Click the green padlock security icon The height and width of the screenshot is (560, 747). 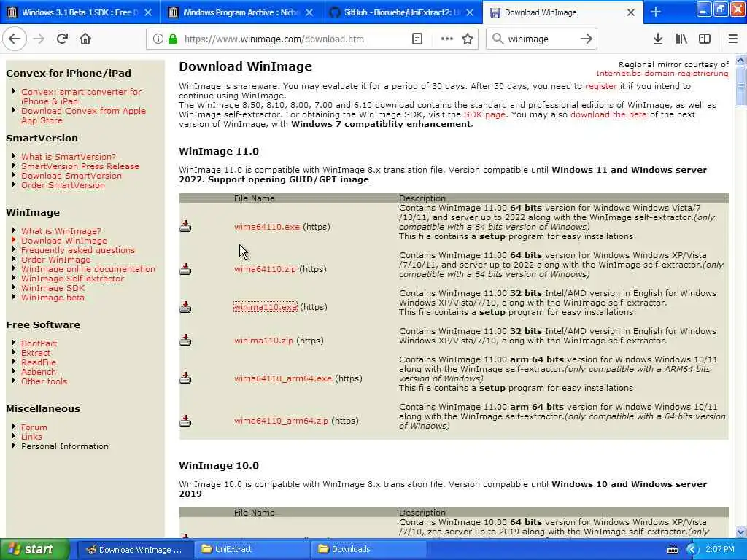pos(172,39)
